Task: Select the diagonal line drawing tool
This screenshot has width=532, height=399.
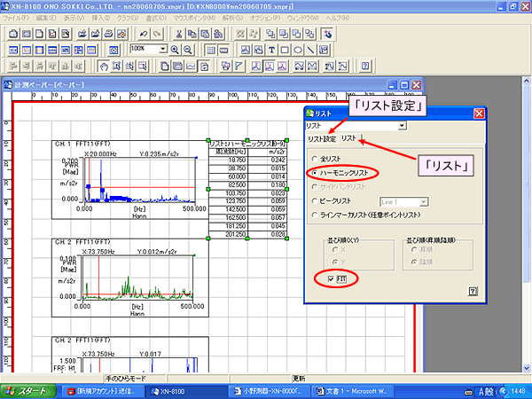Action: 310,51
